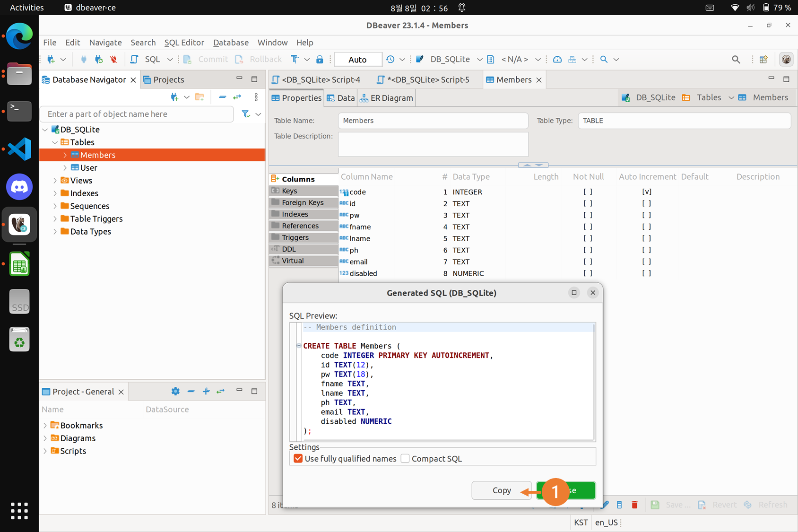This screenshot has width=798, height=532.
Task: Expand Bookmarks in Project panel
Action: [45, 426]
